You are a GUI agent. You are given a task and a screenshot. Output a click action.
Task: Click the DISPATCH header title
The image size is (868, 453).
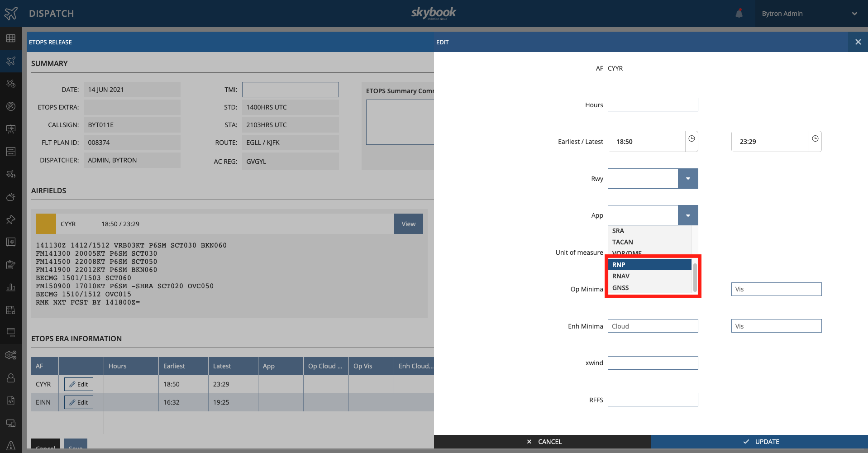coord(51,14)
